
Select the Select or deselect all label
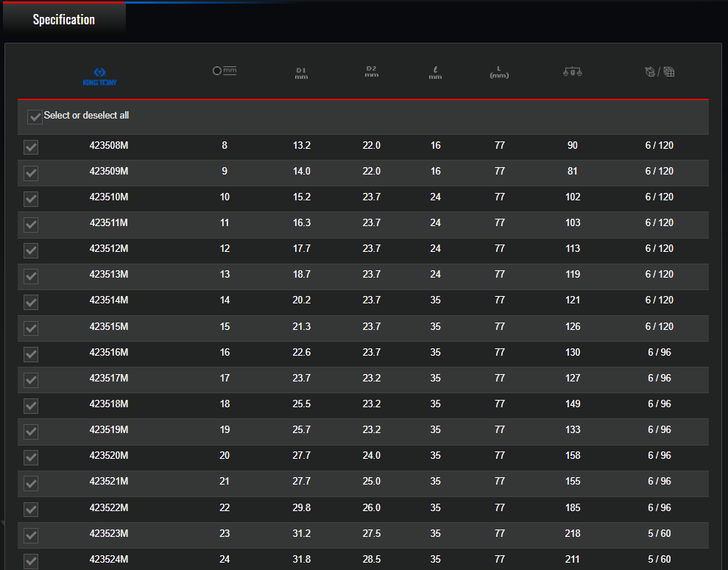86,115
